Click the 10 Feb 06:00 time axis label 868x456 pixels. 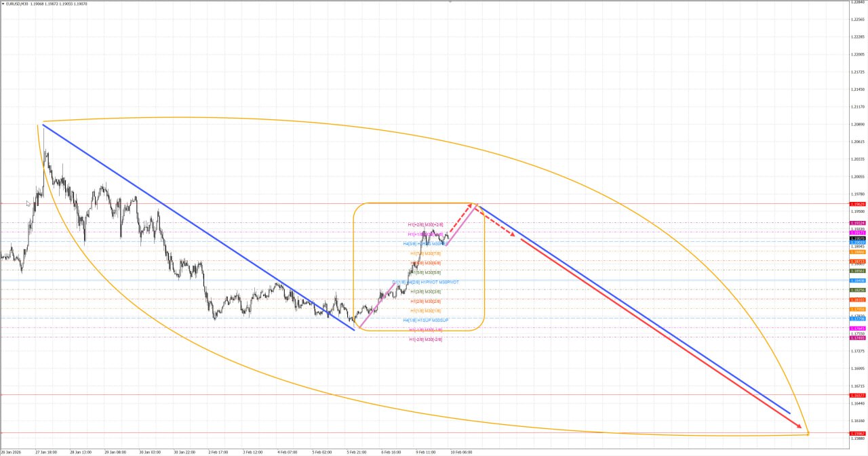pos(461,452)
